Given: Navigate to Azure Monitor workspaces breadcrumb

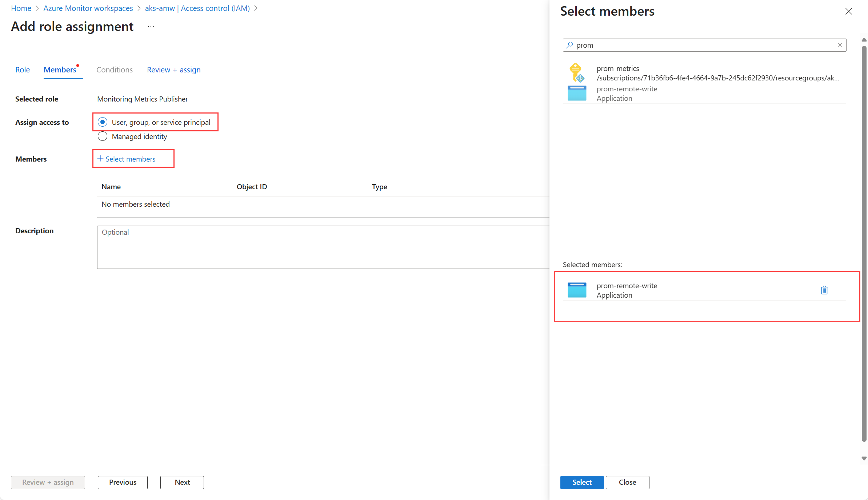Looking at the screenshot, I should pyautogui.click(x=88, y=8).
